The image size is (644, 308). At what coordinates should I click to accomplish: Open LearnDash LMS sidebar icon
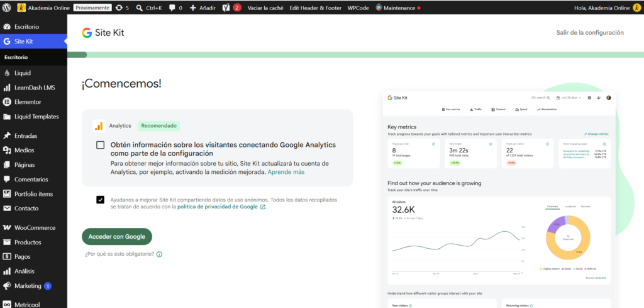[6, 88]
